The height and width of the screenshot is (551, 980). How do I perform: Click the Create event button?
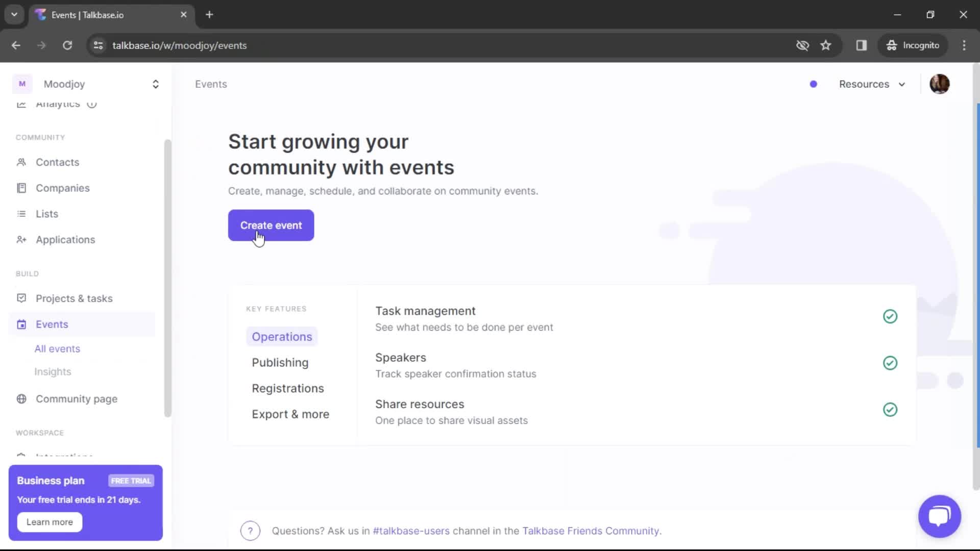[x=271, y=226]
